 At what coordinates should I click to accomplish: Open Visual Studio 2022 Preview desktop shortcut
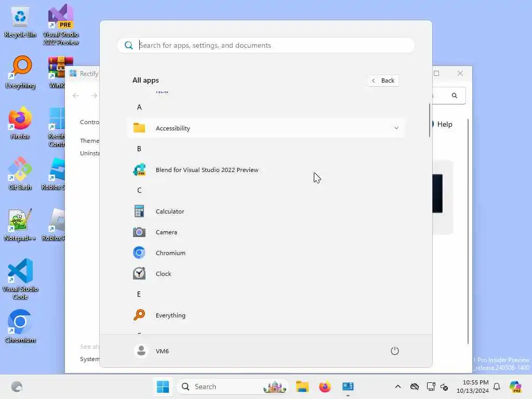[x=61, y=24]
